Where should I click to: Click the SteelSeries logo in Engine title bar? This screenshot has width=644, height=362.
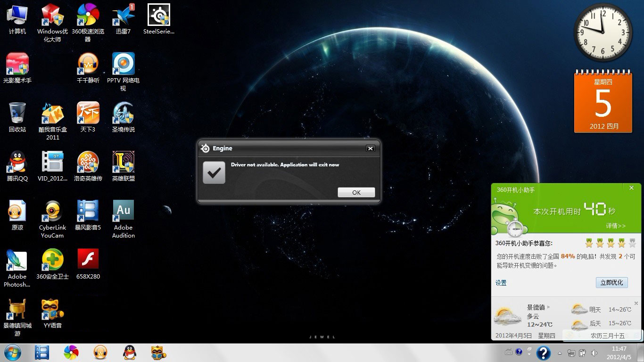(205, 148)
